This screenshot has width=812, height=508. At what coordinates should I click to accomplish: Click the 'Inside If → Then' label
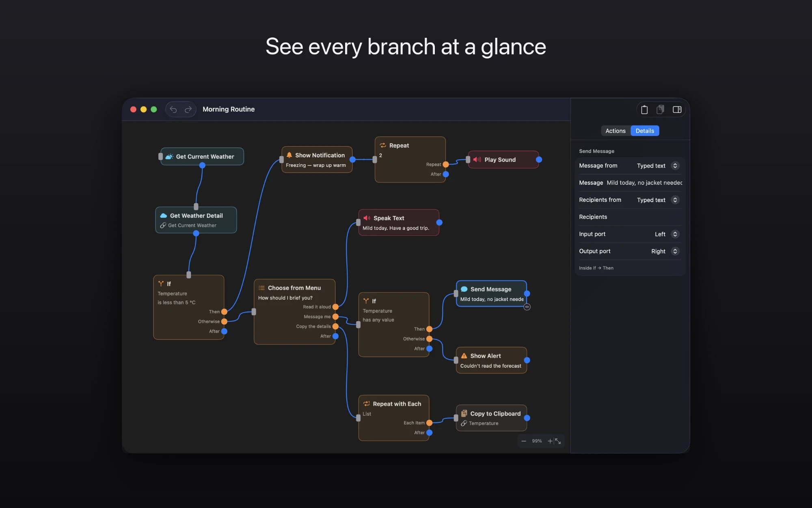pyautogui.click(x=596, y=268)
